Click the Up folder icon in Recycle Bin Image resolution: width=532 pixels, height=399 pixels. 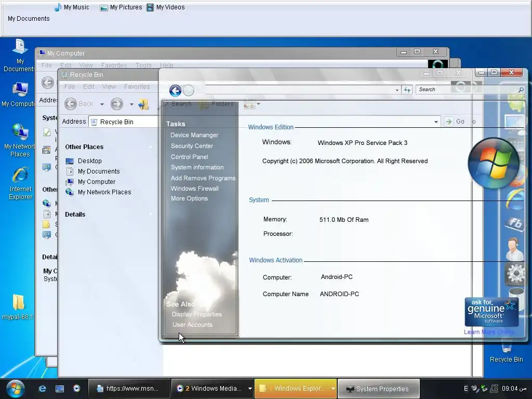tap(143, 104)
